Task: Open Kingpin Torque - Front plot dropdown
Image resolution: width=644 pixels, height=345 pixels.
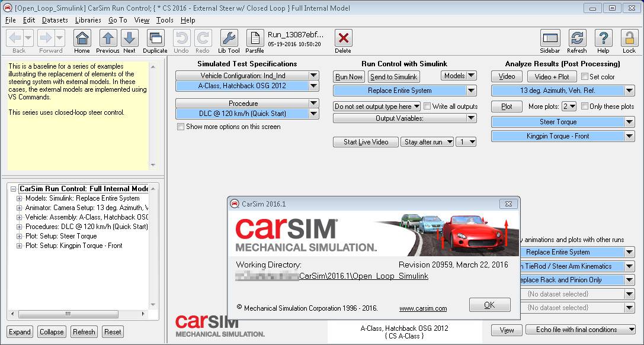Action: (x=630, y=136)
